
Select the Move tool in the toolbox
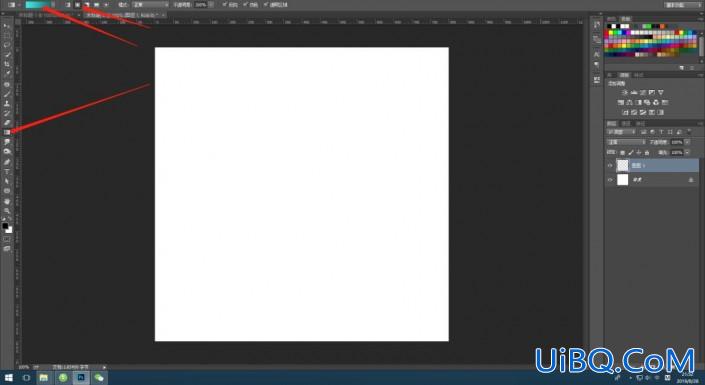click(7, 26)
